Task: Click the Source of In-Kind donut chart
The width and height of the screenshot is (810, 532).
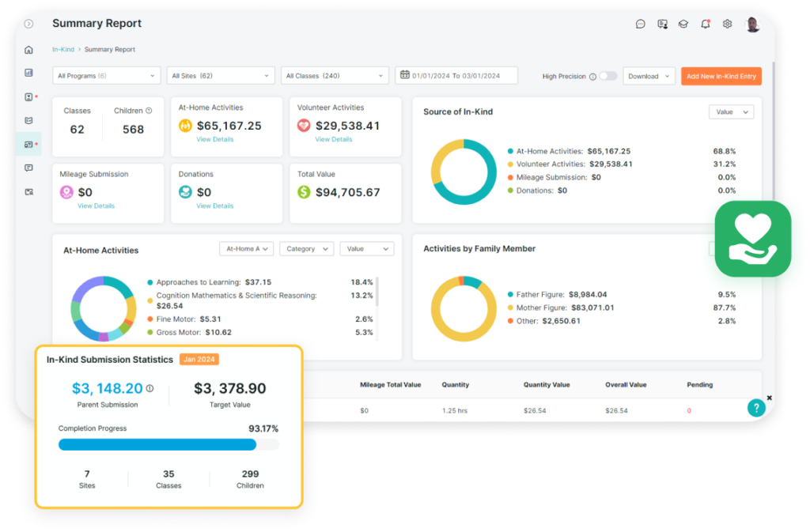Action: click(464, 172)
